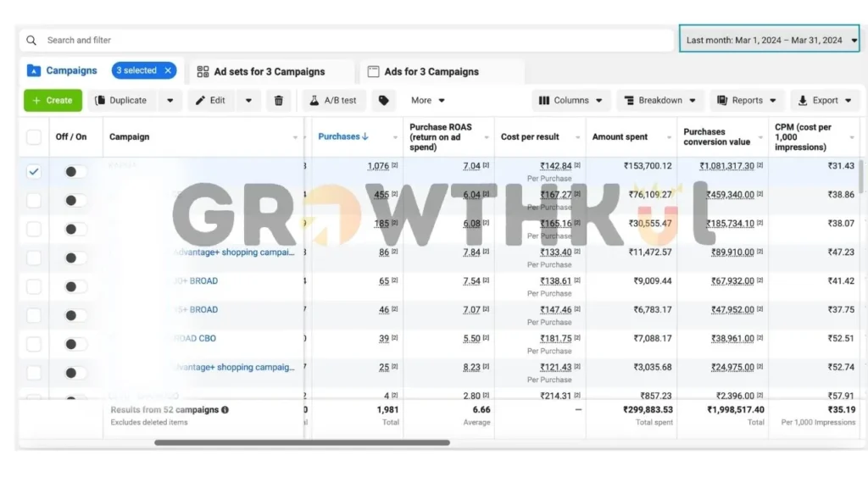Screen dimensions: 868x488
Task: Click the Search and filter input field
Action: [339, 41]
